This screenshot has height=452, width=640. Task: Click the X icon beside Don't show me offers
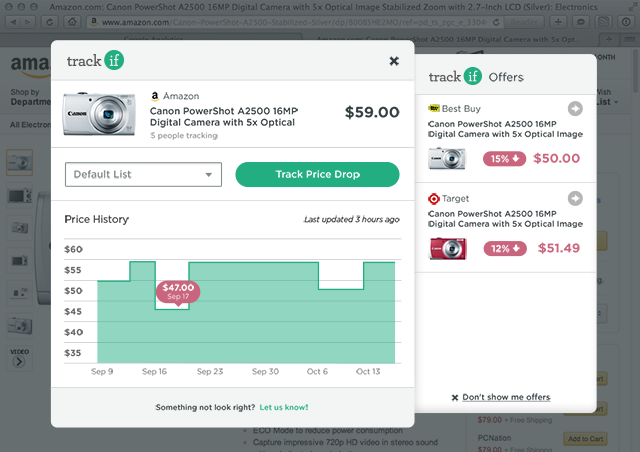455,398
